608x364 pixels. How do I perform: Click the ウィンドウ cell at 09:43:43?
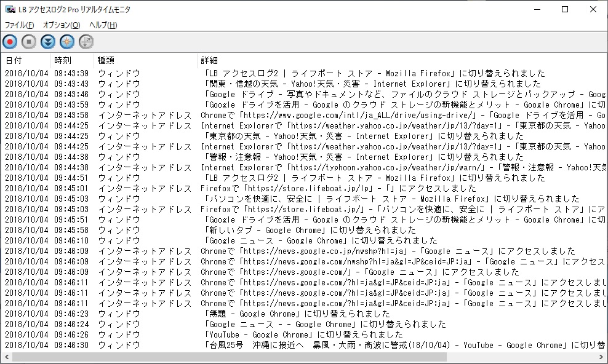[x=119, y=84]
